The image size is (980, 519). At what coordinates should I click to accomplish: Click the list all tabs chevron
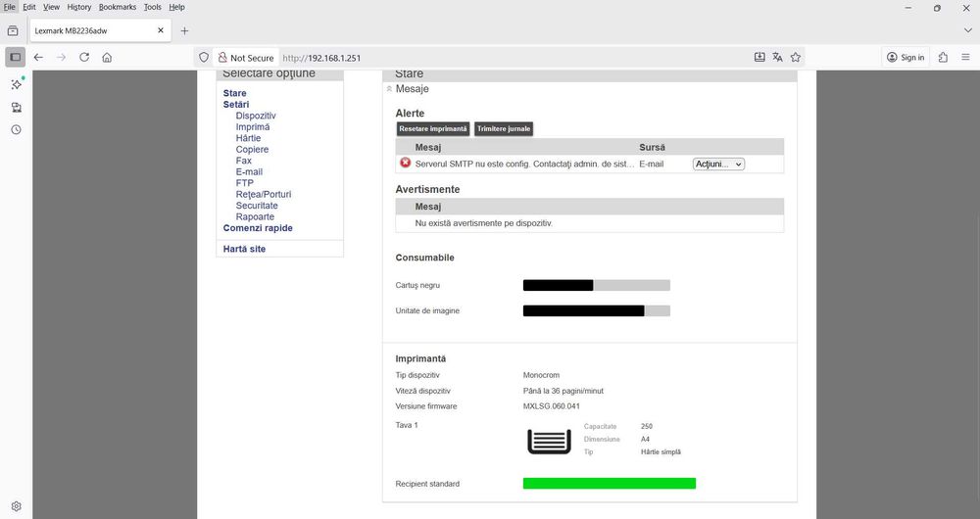[x=967, y=30]
